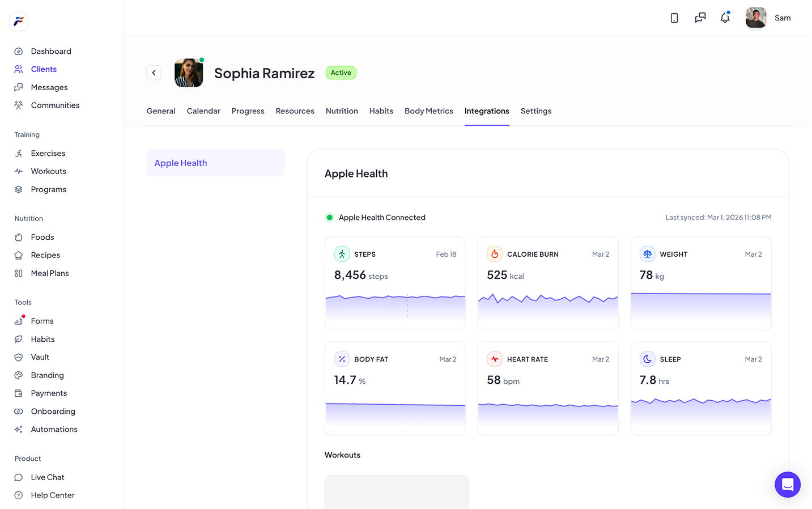Select the Exercises running-figure icon
Image resolution: width=812 pixels, height=509 pixels.
pyautogui.click(x=19, y=153)
